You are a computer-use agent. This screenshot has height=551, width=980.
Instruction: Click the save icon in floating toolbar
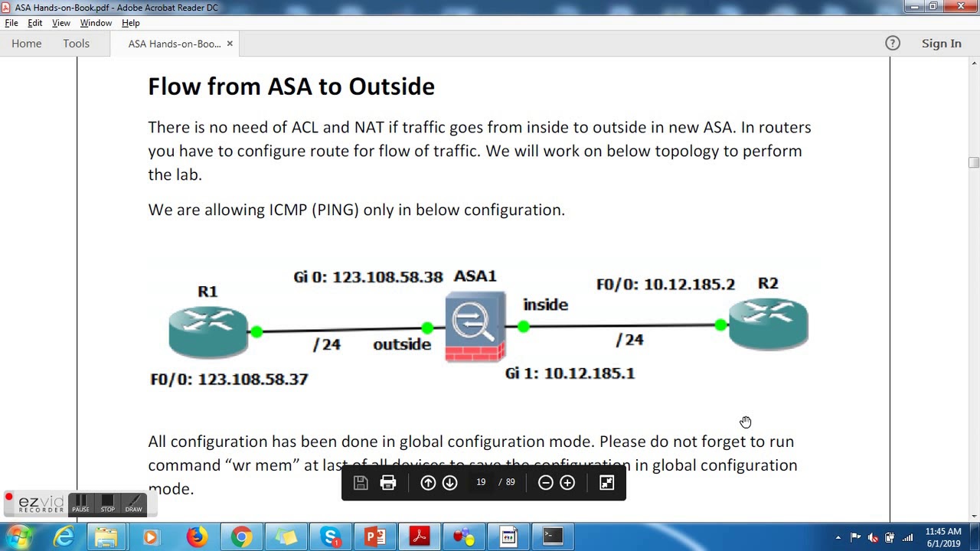pos(361,482)
